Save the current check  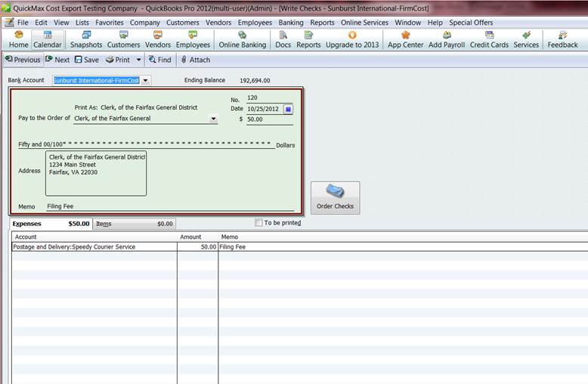coord(87,60)
